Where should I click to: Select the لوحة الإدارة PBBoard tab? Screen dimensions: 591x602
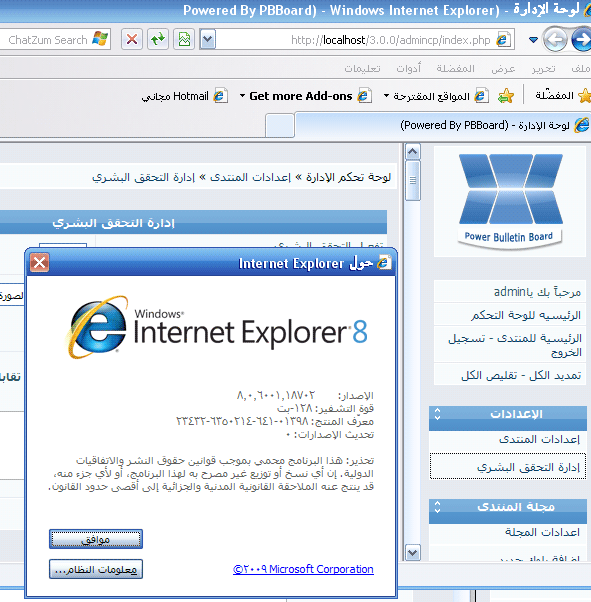pyautogui.click(x=442, y=125)
